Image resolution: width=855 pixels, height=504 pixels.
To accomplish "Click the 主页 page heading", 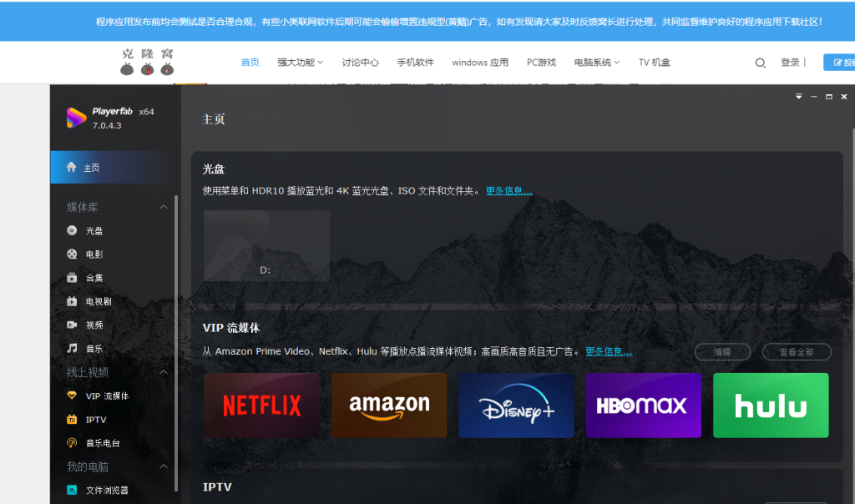I will tap(213, 119).
